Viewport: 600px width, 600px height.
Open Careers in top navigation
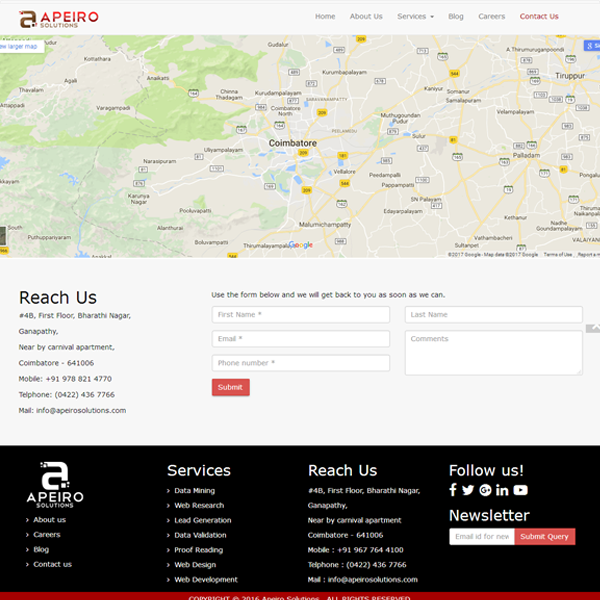click(491, 16)
